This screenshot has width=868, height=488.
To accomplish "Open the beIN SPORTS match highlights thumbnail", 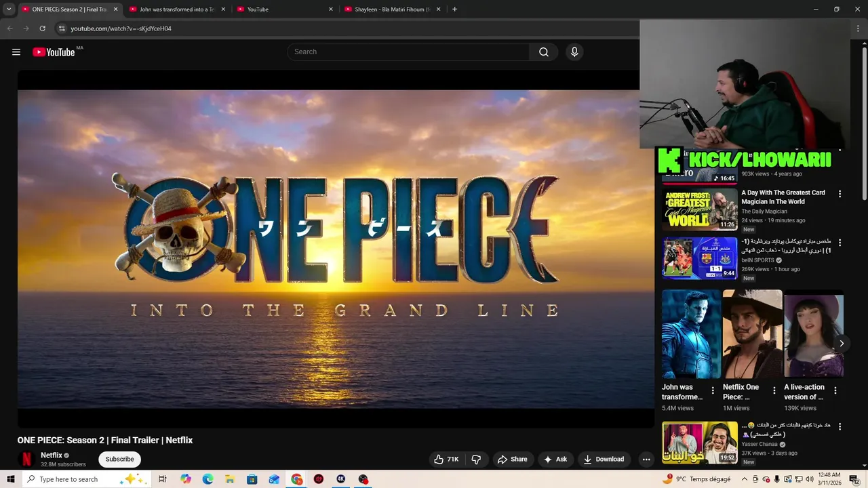I will tap(700, 258).
